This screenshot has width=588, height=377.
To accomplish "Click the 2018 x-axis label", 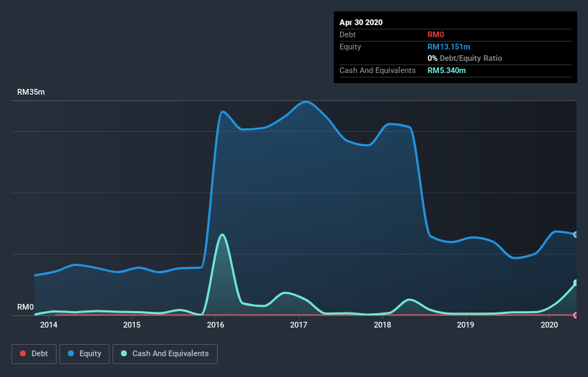I will pyautogui.click(x=382, y=325).
